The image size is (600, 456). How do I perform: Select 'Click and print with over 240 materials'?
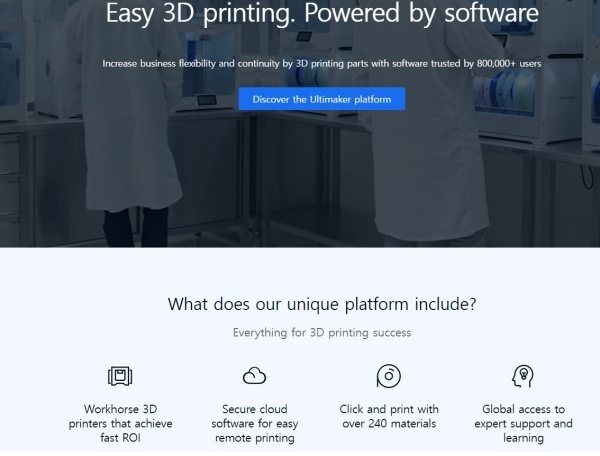[389, 416]
